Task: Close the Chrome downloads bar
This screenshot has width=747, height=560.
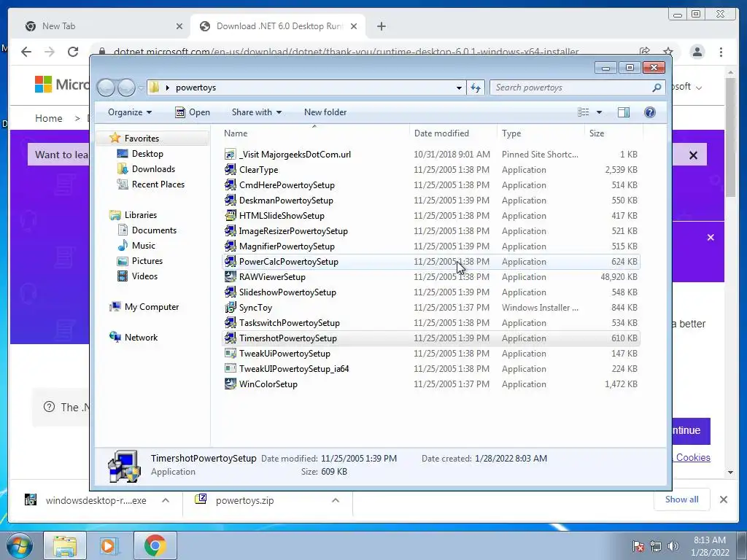Action: 723,499
